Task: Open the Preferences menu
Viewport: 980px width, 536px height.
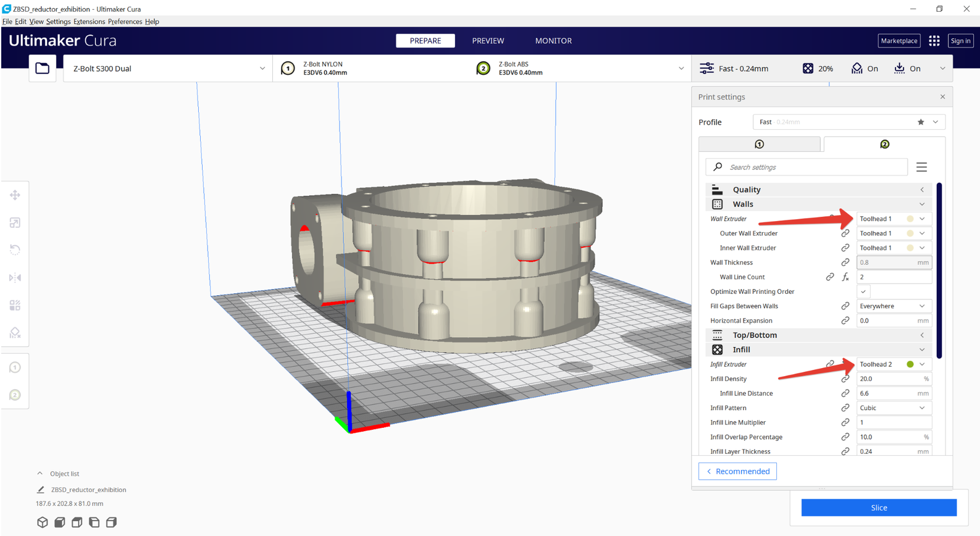Action: point(125,22)
